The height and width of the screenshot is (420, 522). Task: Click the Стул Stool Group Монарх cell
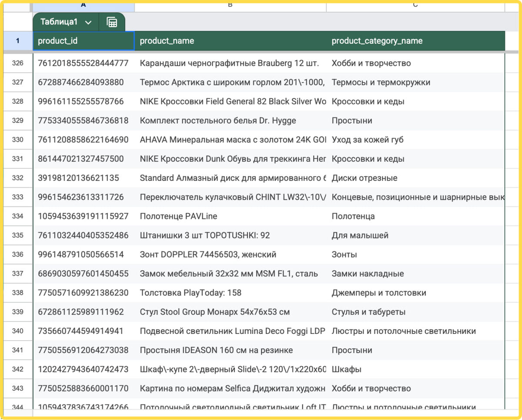click(x=231, y=312)
